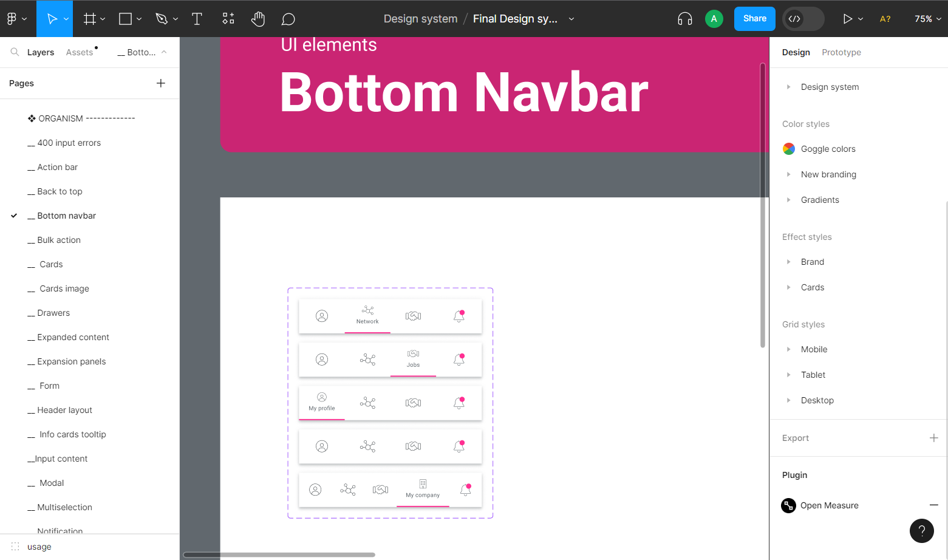Add an export setting with plus
Screen dimensions: 948x560
934,438
